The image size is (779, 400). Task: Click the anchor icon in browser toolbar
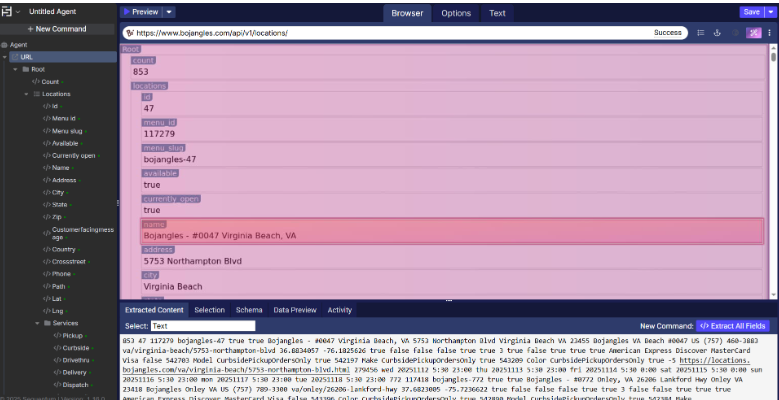(718, 33)
